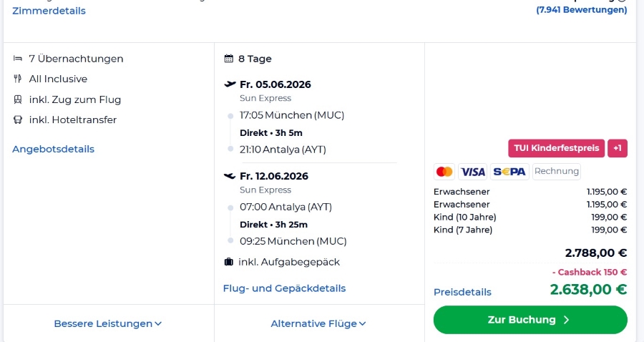Click the calendar icon next to 8 Tage

[229, 59]
